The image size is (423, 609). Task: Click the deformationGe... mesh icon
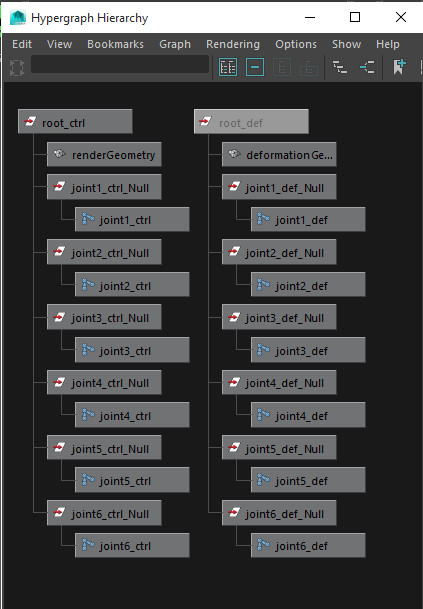(x=235, y=154)
